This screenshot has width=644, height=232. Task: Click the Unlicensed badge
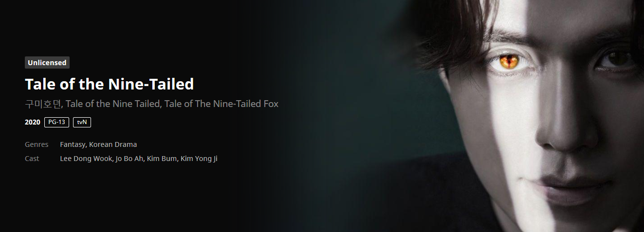(47, 63)
